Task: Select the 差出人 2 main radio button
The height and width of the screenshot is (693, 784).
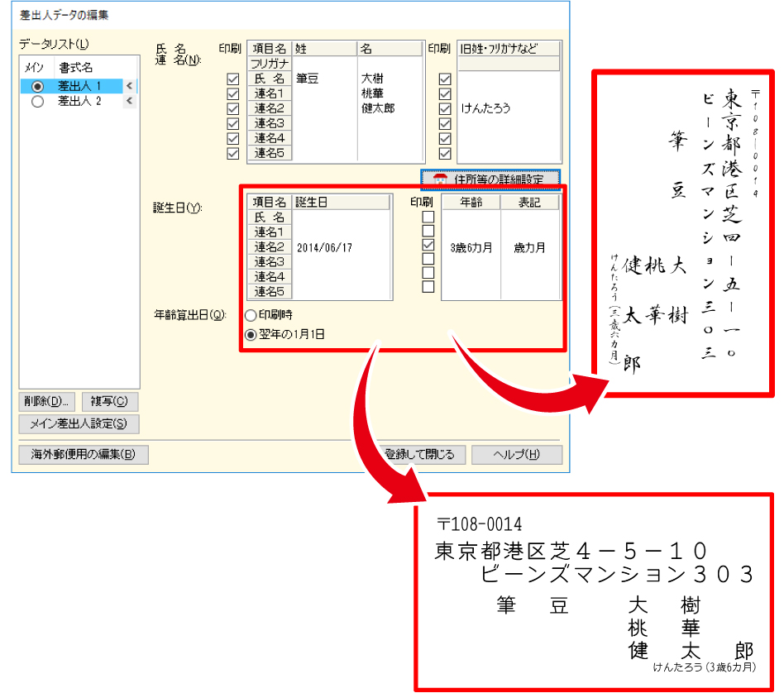Action: coord(36,102)
